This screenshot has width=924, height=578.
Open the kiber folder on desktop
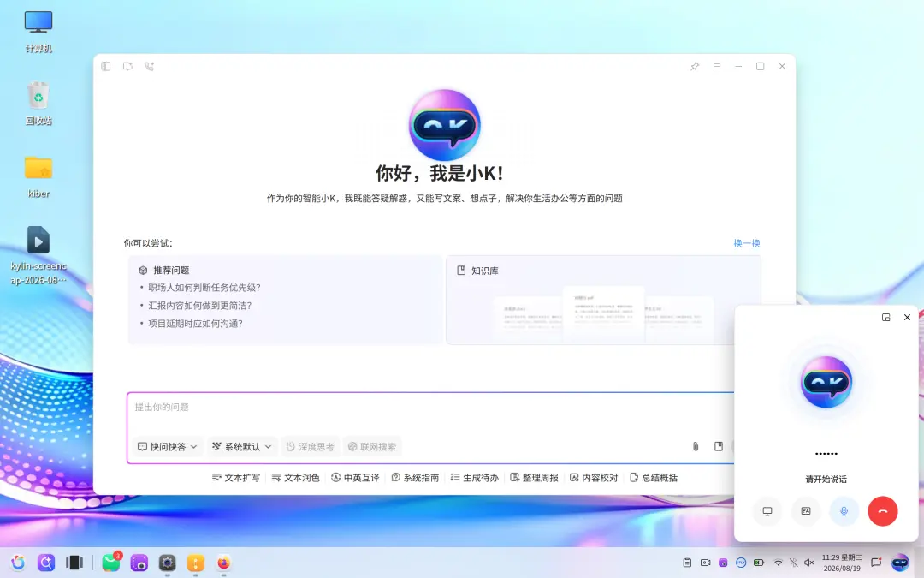point(38,176)
